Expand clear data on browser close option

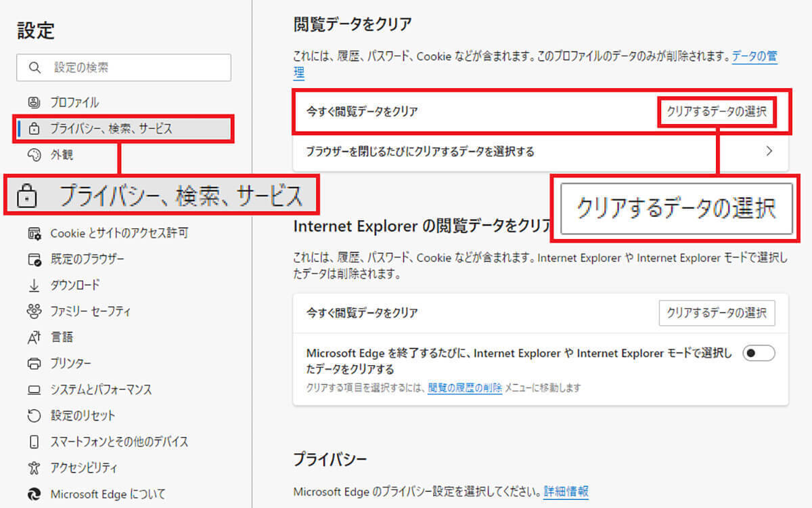point(769,151)
